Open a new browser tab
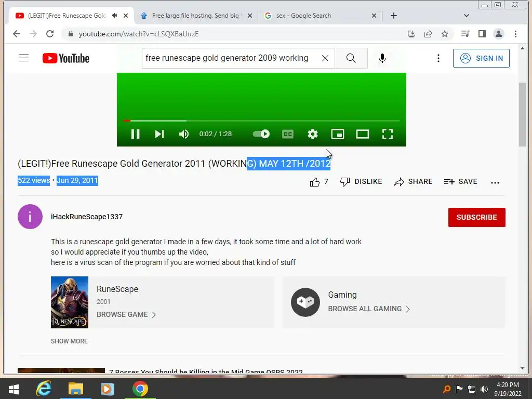 click(394, 16)
